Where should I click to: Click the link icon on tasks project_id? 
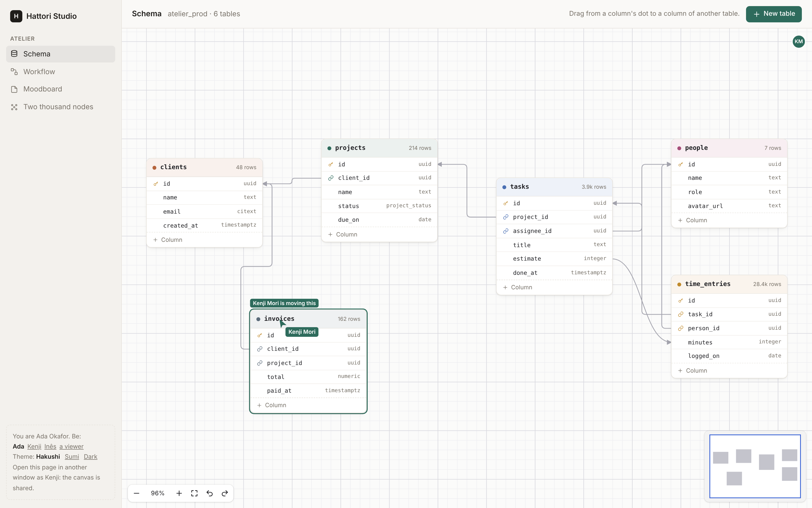point(506,217)
